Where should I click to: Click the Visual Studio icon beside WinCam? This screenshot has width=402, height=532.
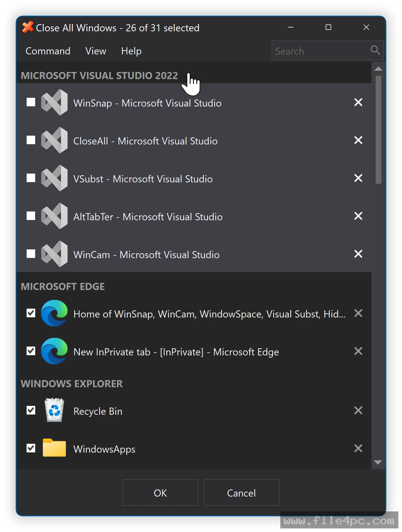coord(54,254)
